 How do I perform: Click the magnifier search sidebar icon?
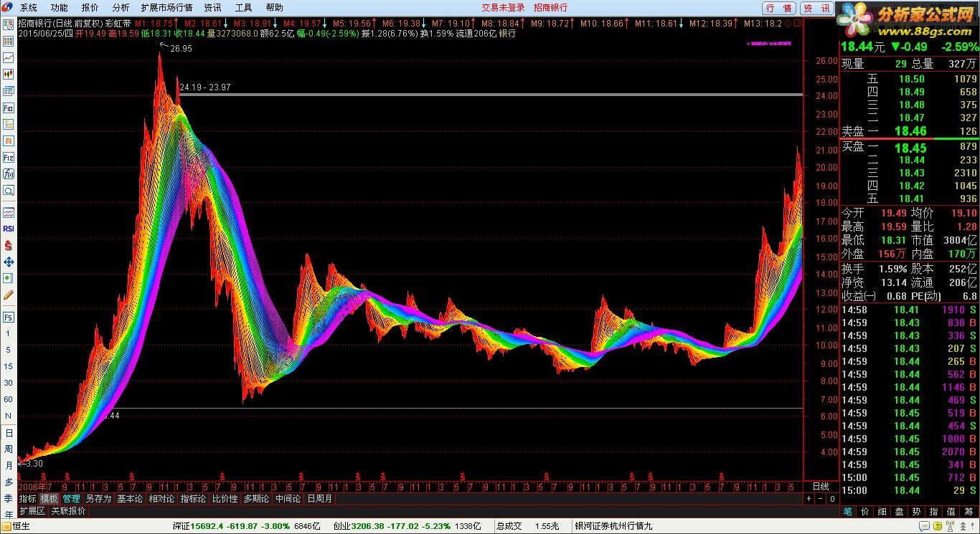pos(9,191)
